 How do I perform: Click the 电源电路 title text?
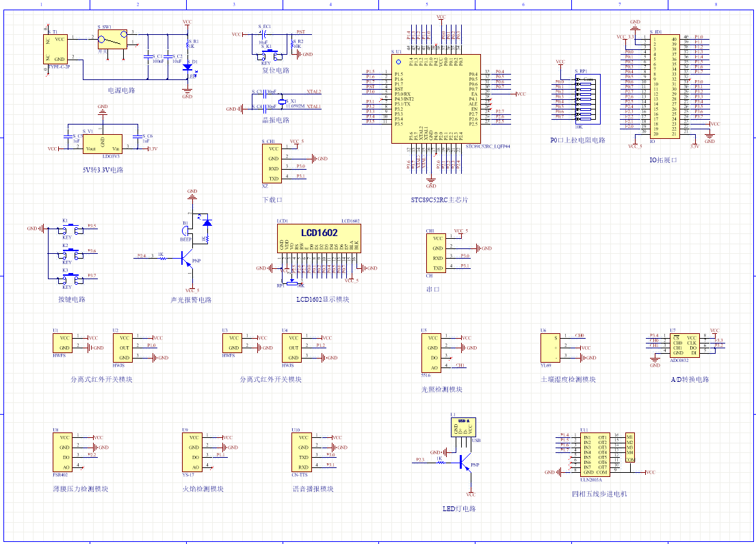pos(122,90)
